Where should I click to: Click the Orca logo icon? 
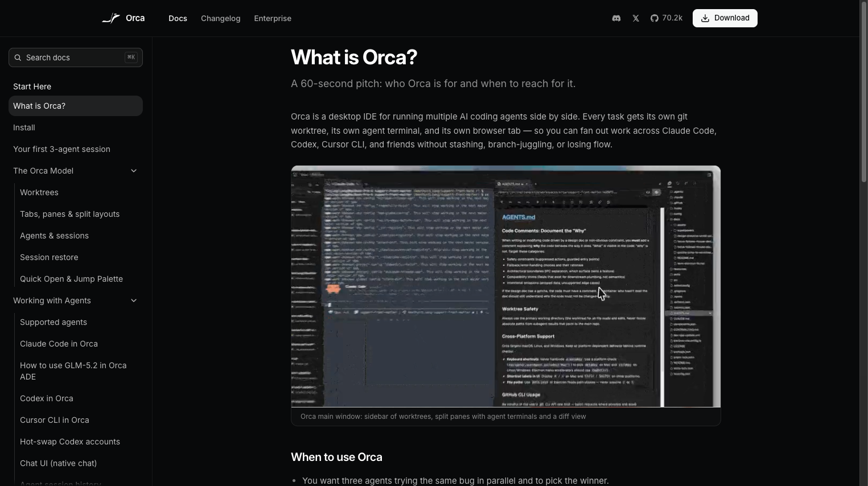(111, 18)
